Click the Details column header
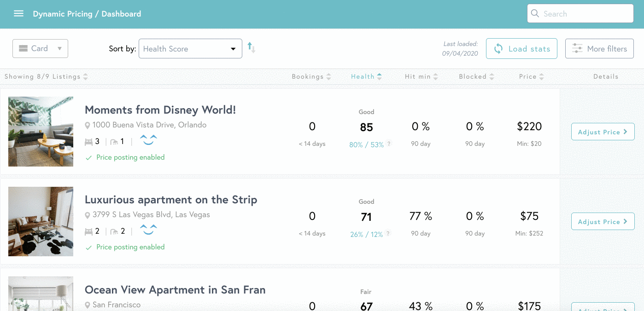Screen dimensions: 644x311 (x=606, y=77)
